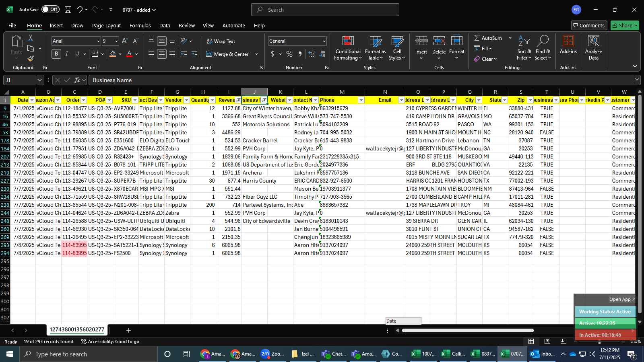Viewport: 644px width, 362px height.
Task: Click the Insert cells icon
Action: click(421, 41)
